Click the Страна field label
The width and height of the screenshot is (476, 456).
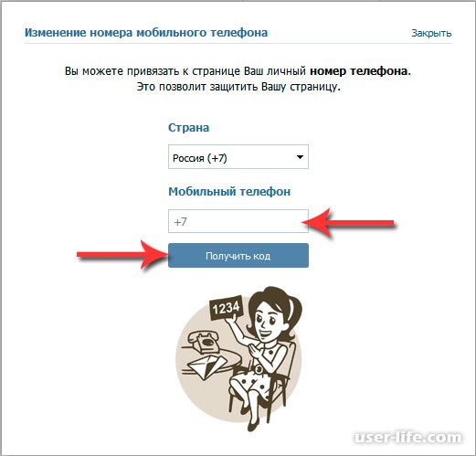(x=188, y=127)
